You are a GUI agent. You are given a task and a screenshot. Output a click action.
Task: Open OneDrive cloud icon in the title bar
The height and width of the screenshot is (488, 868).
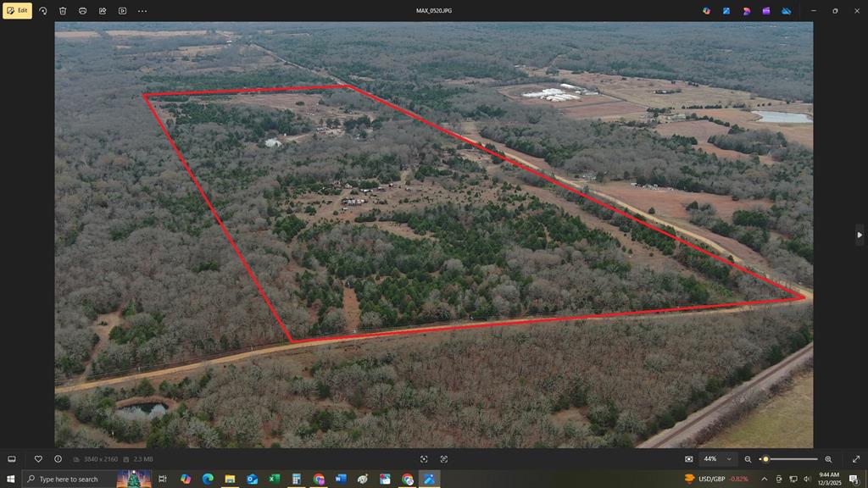click(786, 10)
